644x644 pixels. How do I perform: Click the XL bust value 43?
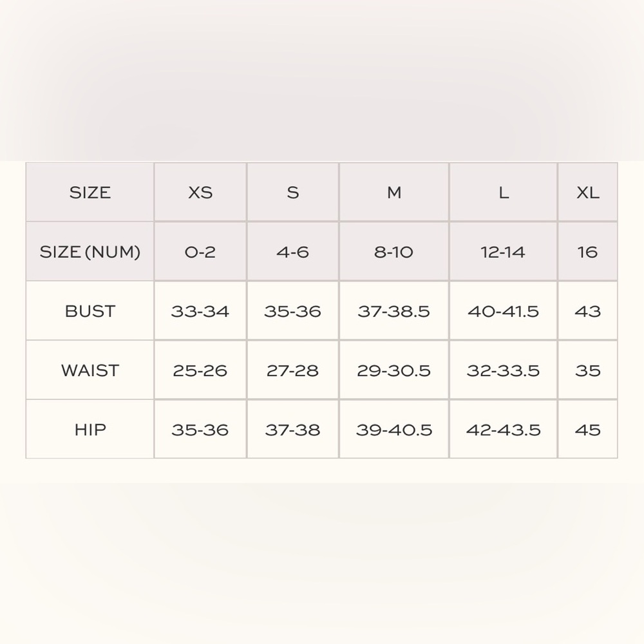pos(588,311)
